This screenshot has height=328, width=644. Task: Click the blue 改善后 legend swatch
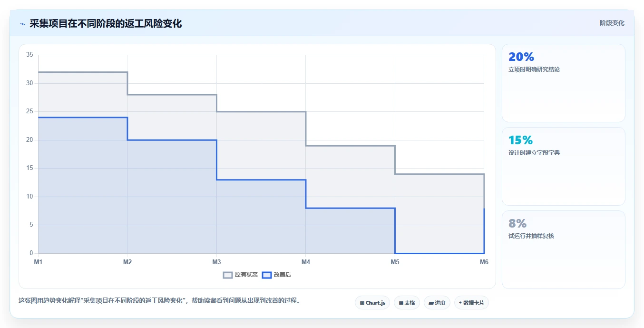click(x=267, y=275)
